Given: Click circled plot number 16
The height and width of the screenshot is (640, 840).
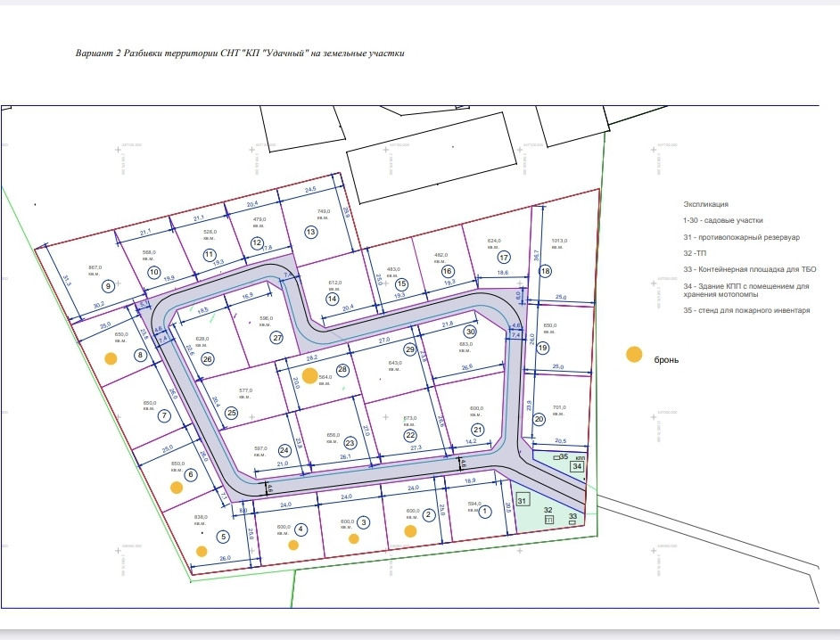Looking at the screenshot, I should click(448, 272).
